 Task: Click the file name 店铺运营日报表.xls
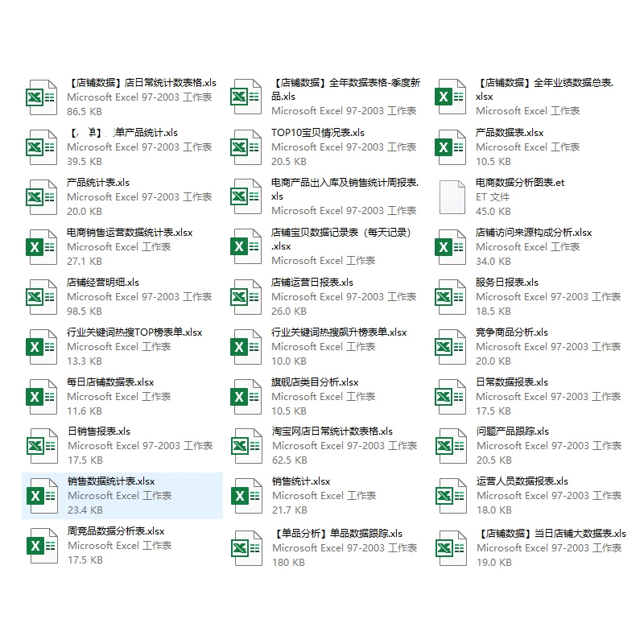click(x=312, y=283)
